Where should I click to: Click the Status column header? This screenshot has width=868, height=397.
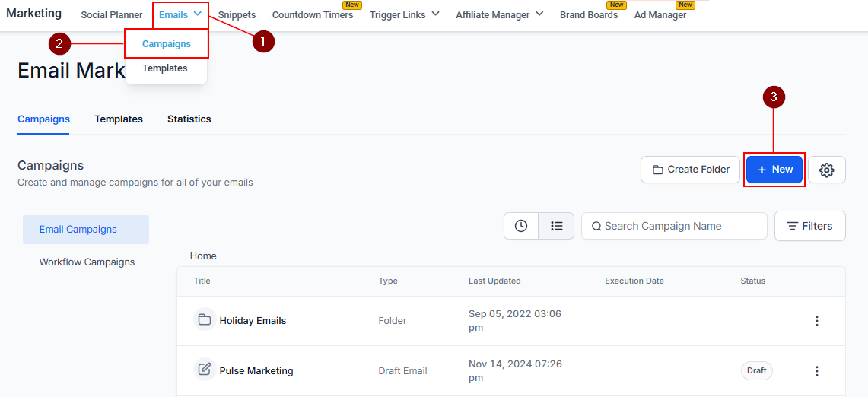tap(753, 281)
